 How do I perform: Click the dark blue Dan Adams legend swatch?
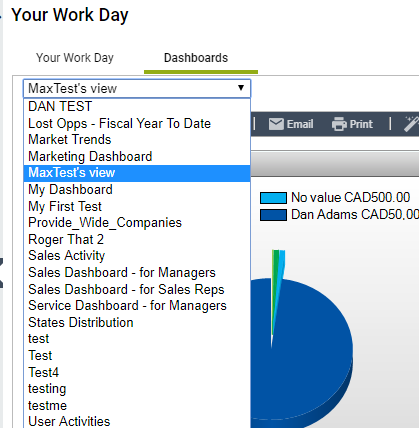click(x=273, y=215)
